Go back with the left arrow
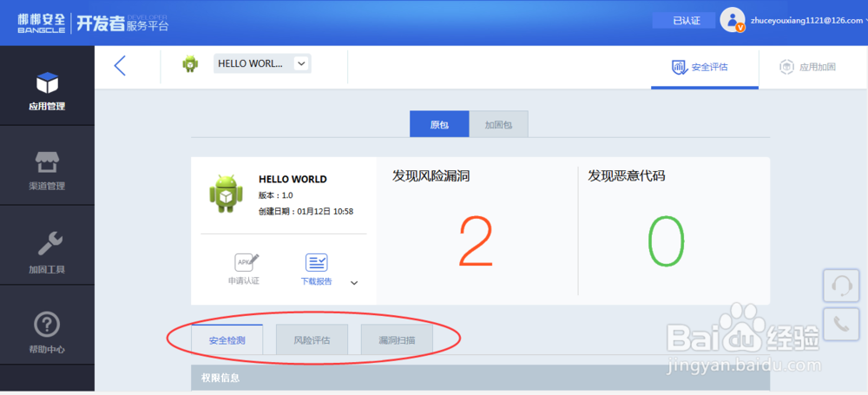Image resolution: width=868 pixels, height=395 pixels. (x=120, y=65)
